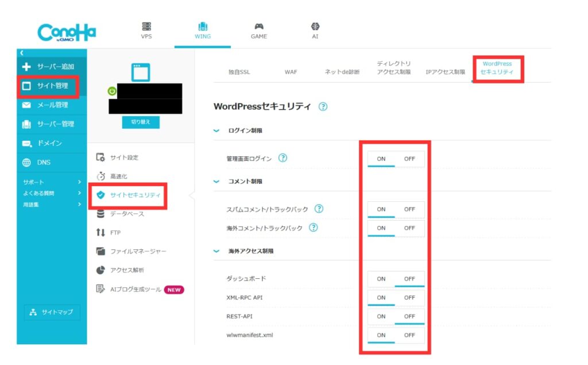Collapse the 海外アクセス制限 section
588x365 pixels.
(x=216, y=251)
